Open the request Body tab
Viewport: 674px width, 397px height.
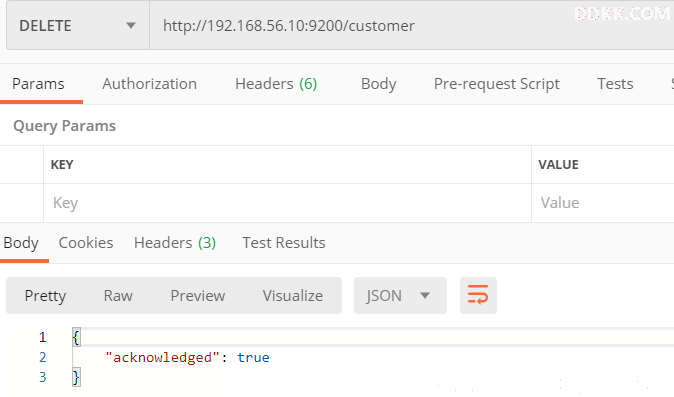coord(378,84)
